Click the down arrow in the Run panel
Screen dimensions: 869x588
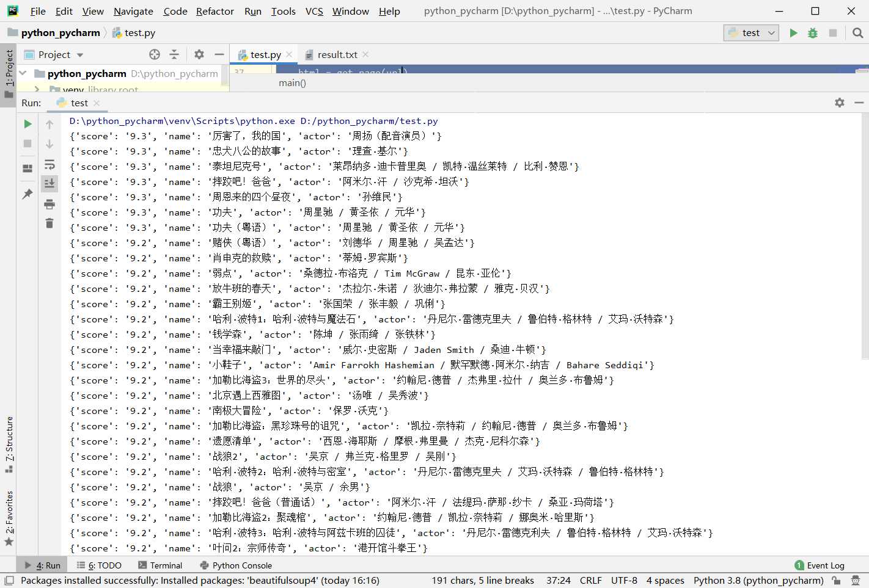(x=50, y=144)
